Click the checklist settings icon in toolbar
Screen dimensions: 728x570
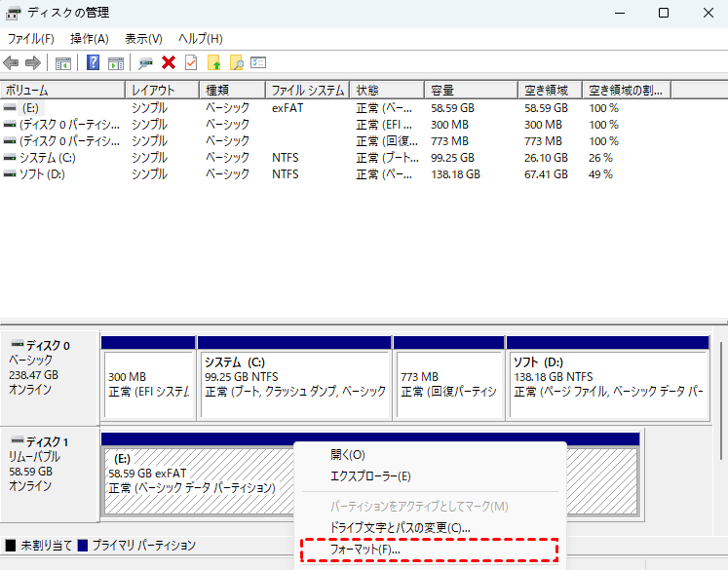[258, 63]
